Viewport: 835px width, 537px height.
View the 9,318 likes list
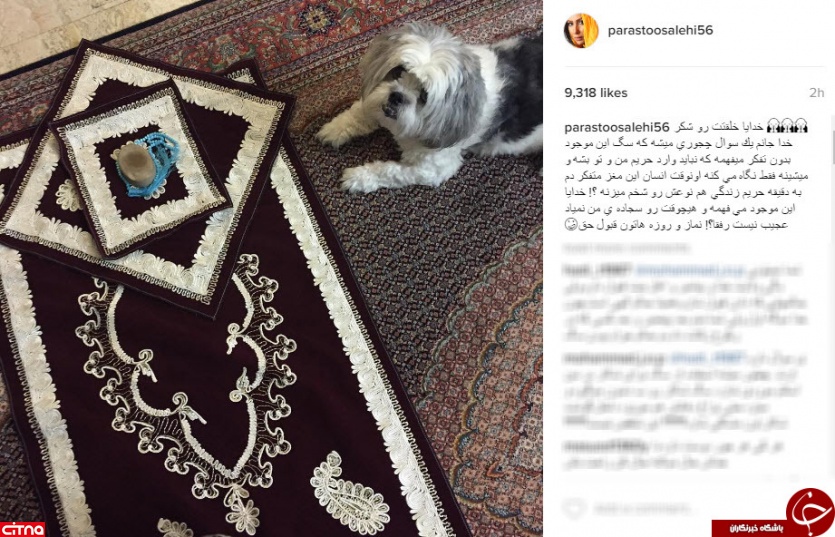(596, 93)
